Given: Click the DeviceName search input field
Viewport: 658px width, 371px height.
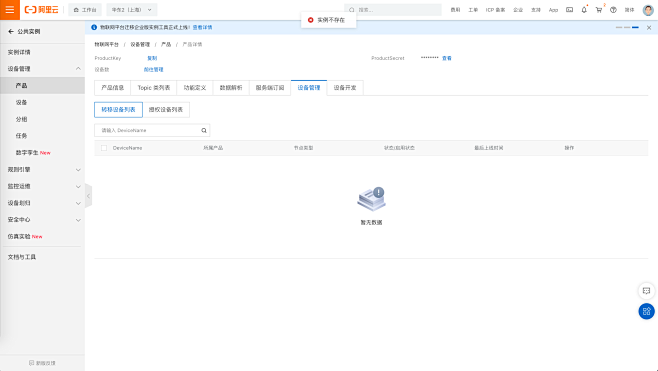Looking at the screenshot, I should (x=148, y=130).
